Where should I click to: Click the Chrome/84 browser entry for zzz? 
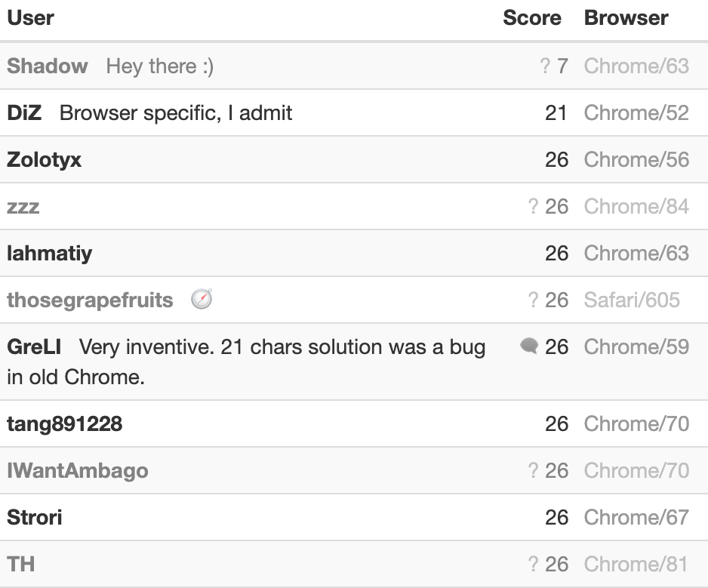(636, 206)
